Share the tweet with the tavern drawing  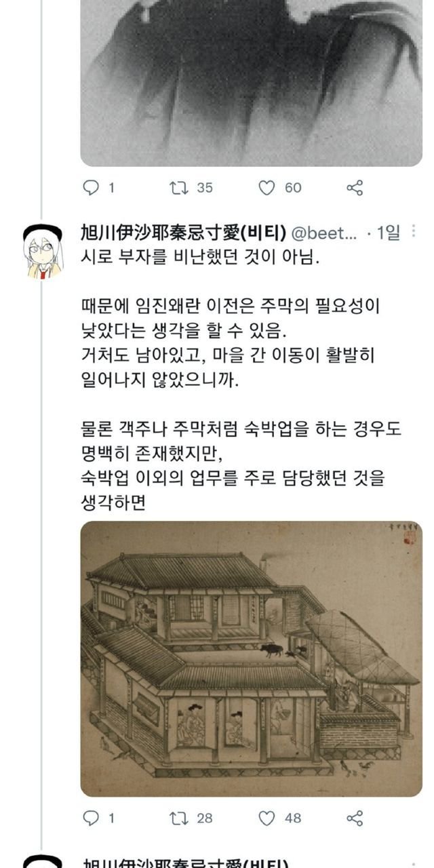tap(355, 818)
